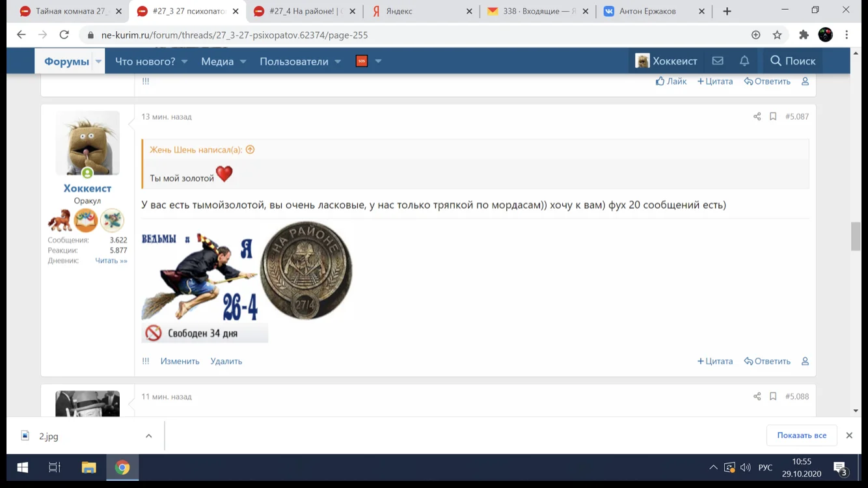Open the Windows notification center
This screenshot has width=868, height=488.
(x=840, y=468)
